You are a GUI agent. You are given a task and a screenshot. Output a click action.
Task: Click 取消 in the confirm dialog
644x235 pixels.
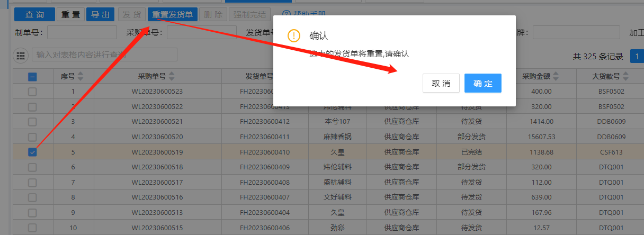441,83
